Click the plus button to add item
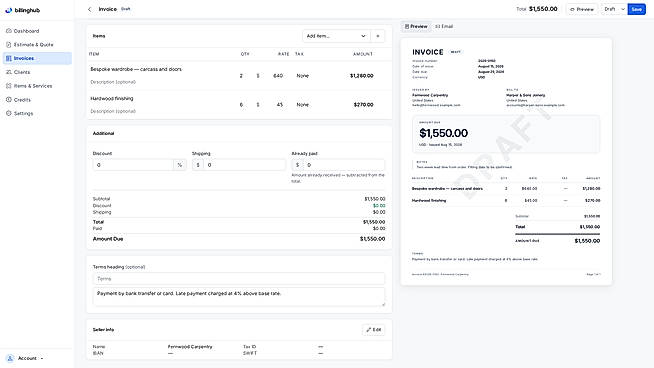The image size is (654, 368). (x=378, y=36)
